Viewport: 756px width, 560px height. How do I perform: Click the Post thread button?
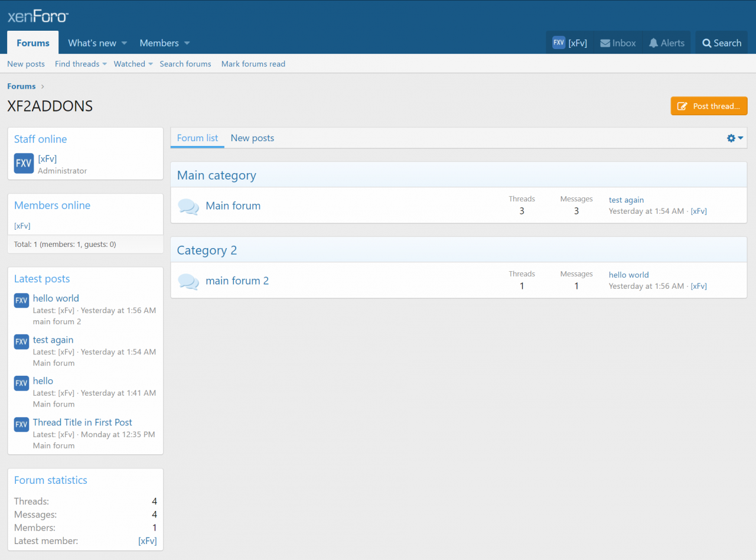click(x=709, y=106)
